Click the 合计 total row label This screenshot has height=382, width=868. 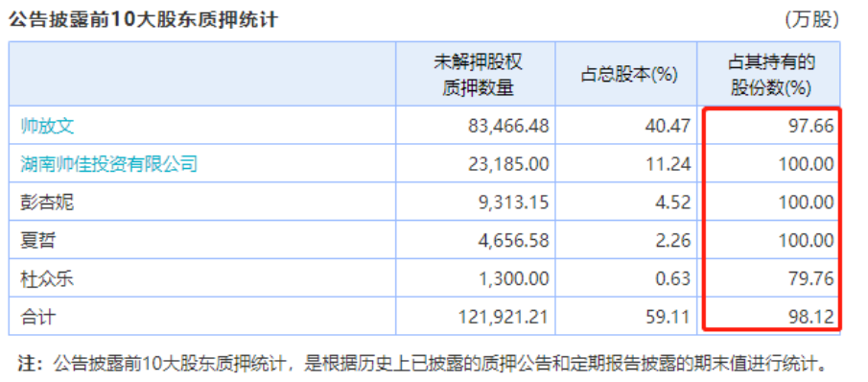tap(38, 318)
